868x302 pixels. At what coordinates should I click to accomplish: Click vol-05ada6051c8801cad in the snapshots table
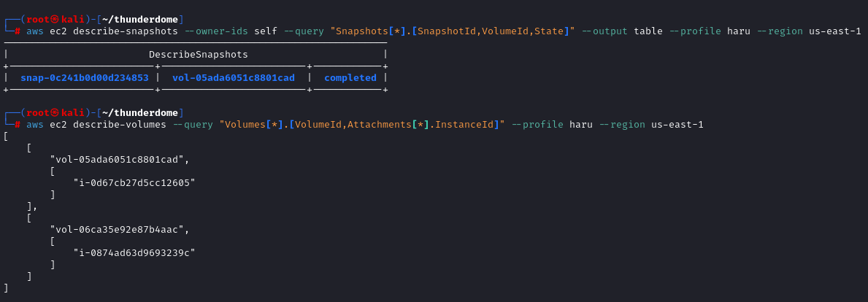pos(233,77)
